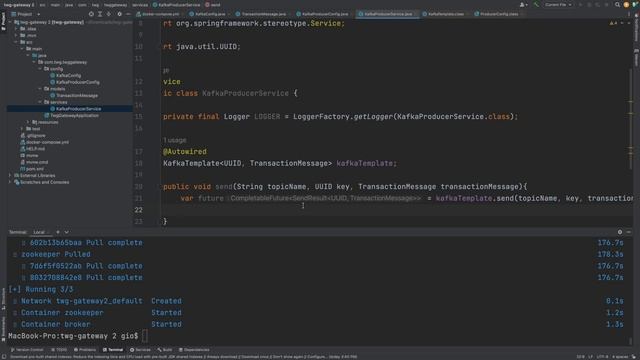Toggle tool window quick access icon bottom-left
640x360 pixels.
click(4, 356)
